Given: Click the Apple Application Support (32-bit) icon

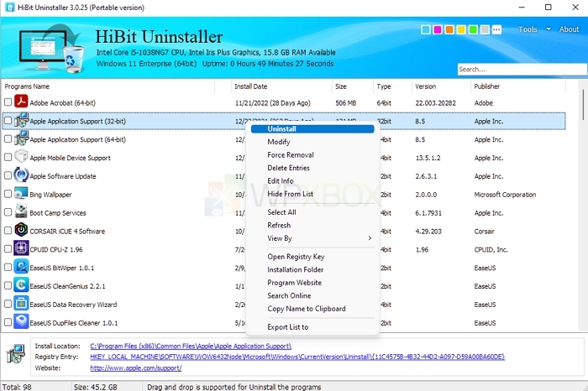Looking at the screenshot, I should [x=21, y=120].
